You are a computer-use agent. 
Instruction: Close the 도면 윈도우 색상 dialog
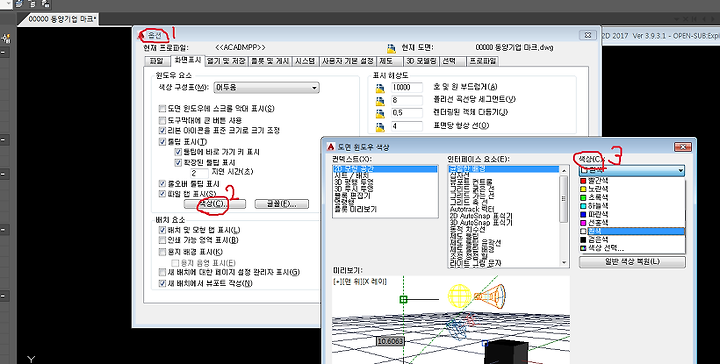[683, 147]
